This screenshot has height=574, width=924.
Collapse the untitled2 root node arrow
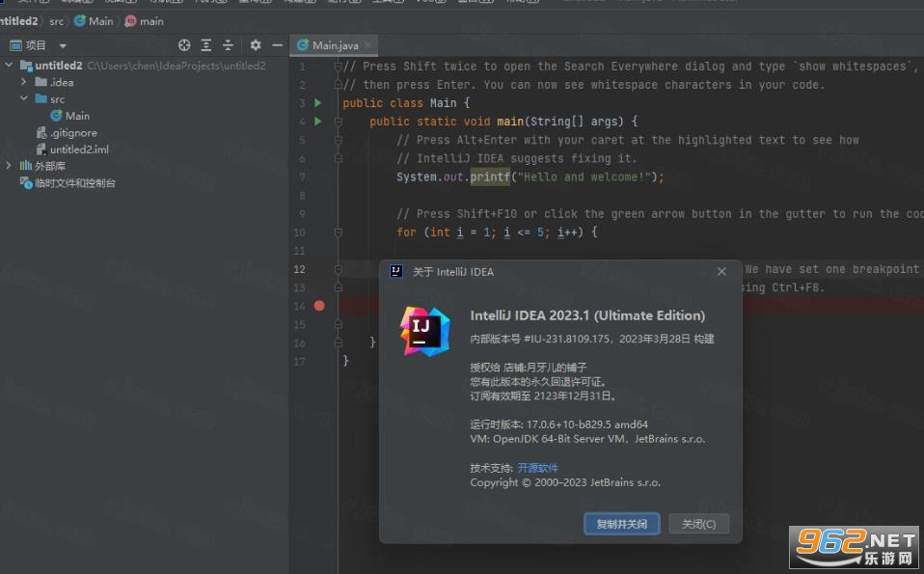pos(9,65)
